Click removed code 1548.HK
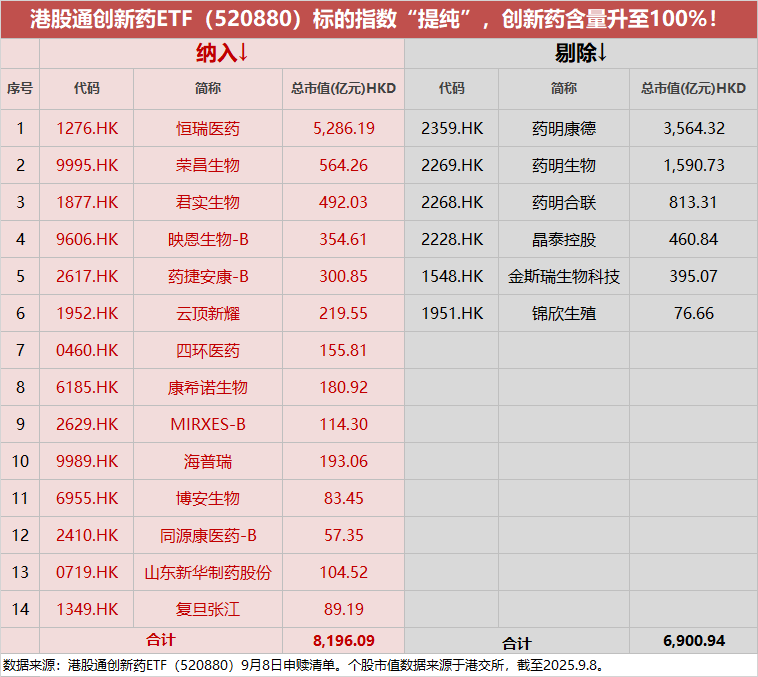Screen dimensions: 758x677 [x=452, y=276]
